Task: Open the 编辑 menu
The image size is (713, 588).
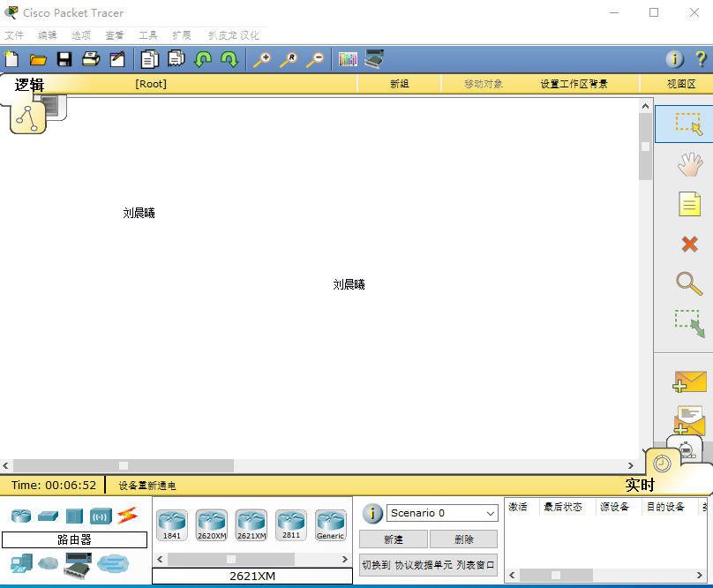Action: click(48, 35)
